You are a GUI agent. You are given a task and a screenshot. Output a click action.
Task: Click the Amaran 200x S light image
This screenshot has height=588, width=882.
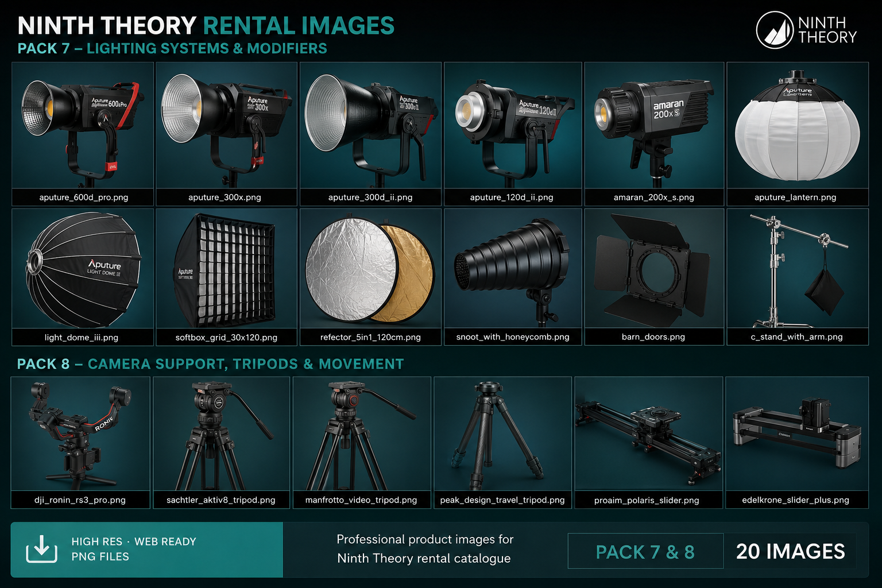coord(654,125)
